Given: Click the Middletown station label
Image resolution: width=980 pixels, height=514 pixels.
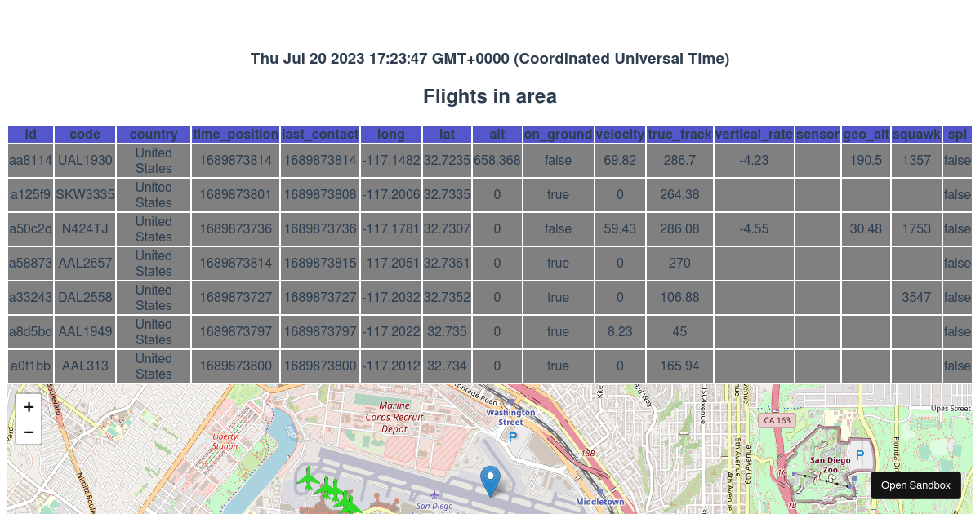Looking at the screenshot, I should pos(599,502).
